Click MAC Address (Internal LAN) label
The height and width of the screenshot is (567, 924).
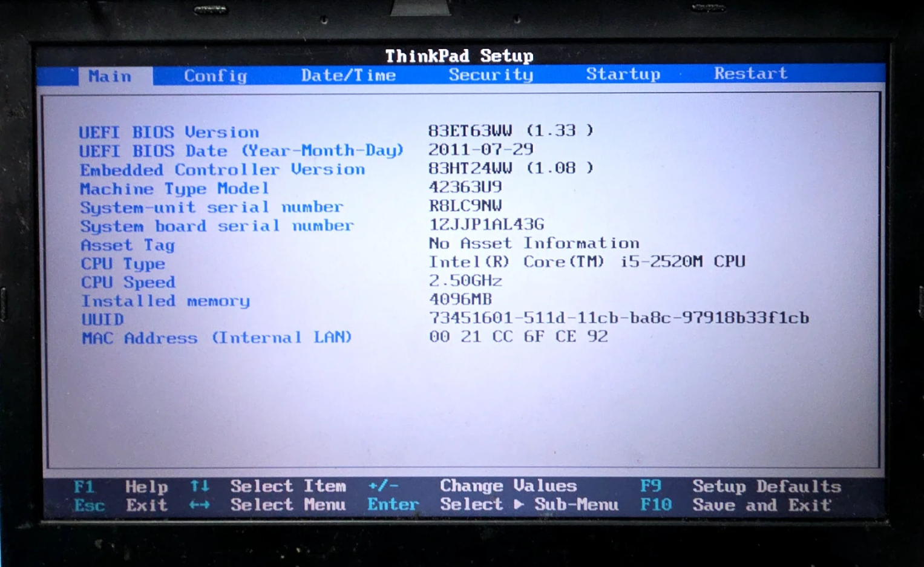tap(217, 338)
